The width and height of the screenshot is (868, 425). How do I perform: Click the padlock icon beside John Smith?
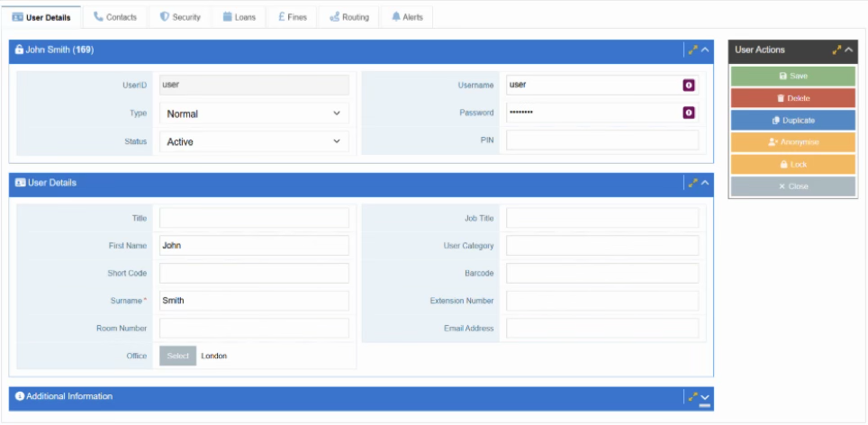(x=19, y=50)
